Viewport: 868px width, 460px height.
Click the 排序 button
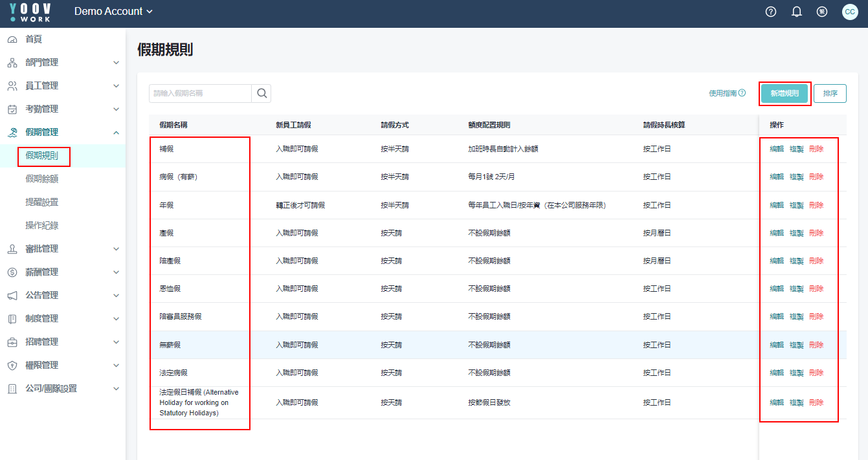coord(830,93)
